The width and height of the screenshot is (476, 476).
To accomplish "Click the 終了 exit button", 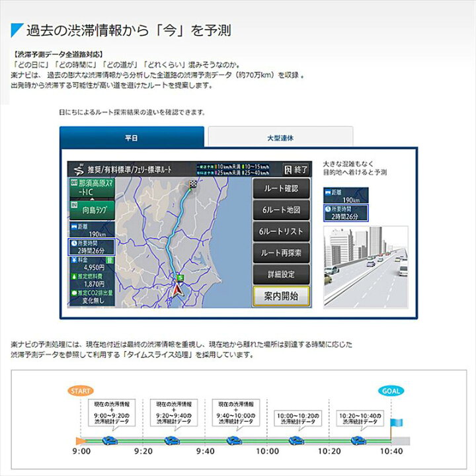I will pyautogui.click(x=296, y=169).
